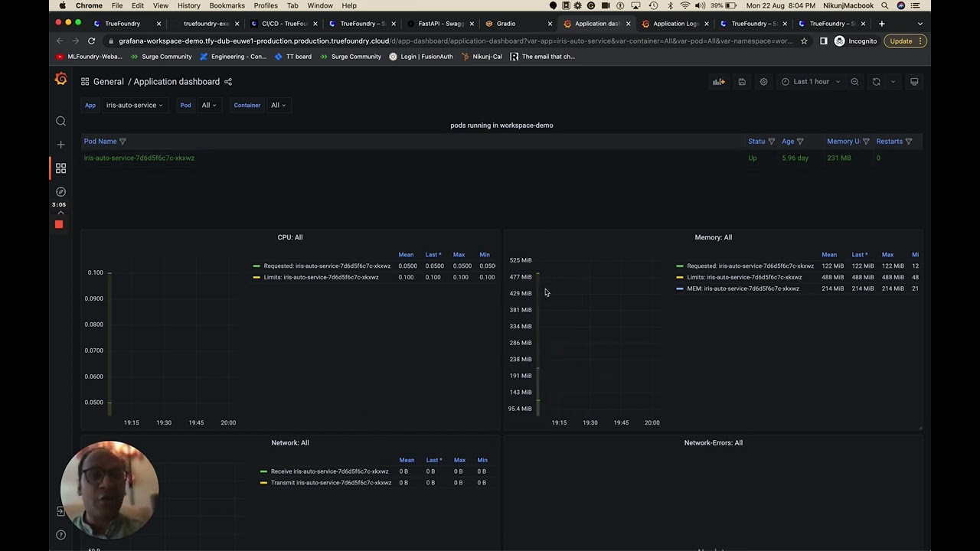Screen dimensions: 980x551
Task: Open the TT board bookmark
Action: pos(293,57)
